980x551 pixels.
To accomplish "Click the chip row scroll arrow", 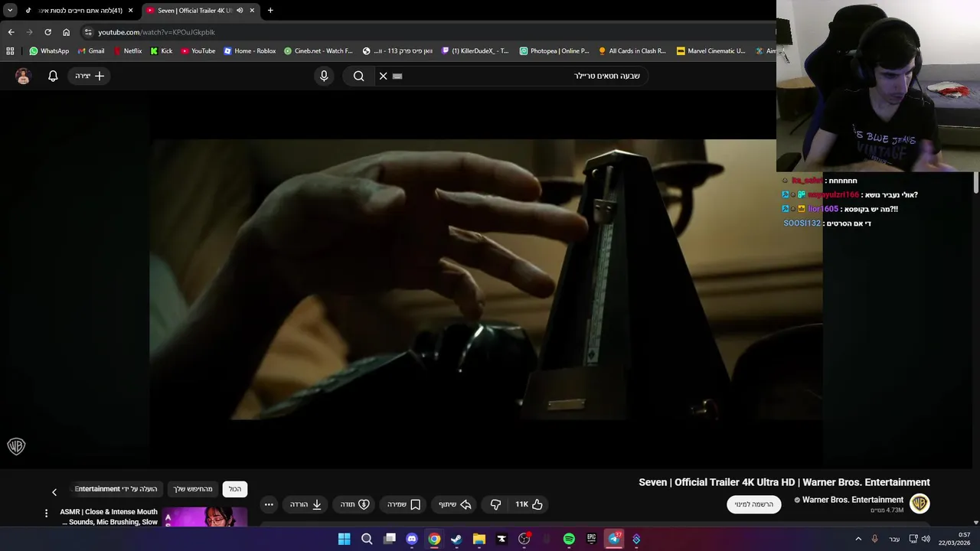I will coord(54,492).
